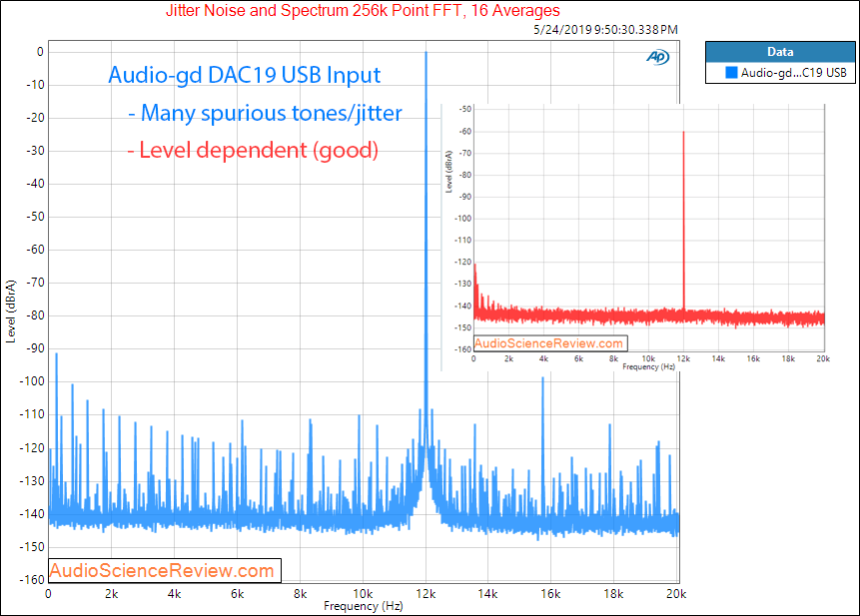Click the main graph 'Frequency (Hz)' axis label

coord(364,606)
